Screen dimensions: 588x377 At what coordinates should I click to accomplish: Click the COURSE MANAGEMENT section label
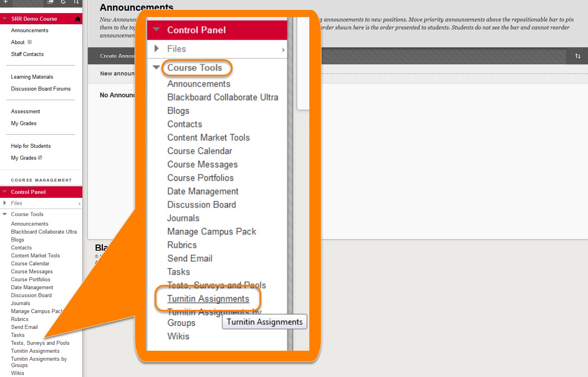coord(41,180)
